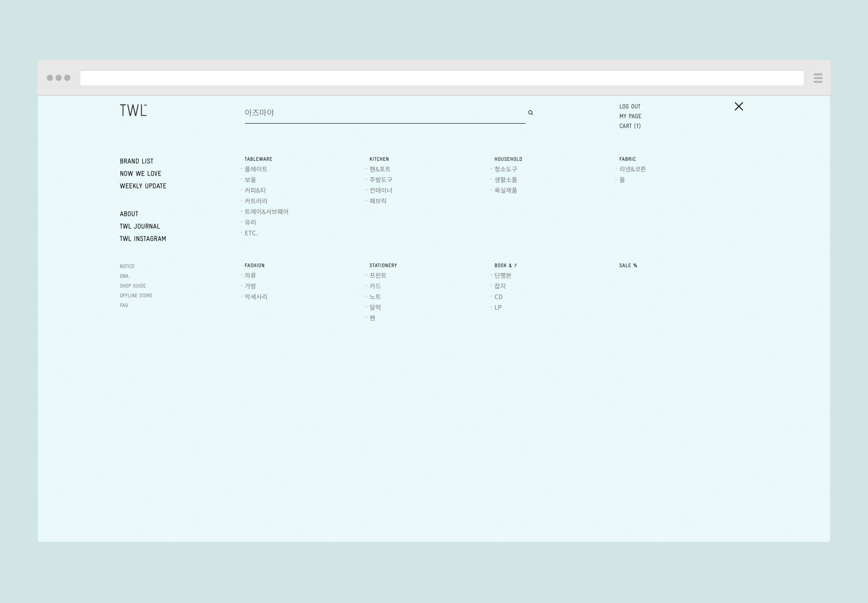Click the search magnifier icon
The width and height of the screenshot is (868, 603).
pos(530,113)
